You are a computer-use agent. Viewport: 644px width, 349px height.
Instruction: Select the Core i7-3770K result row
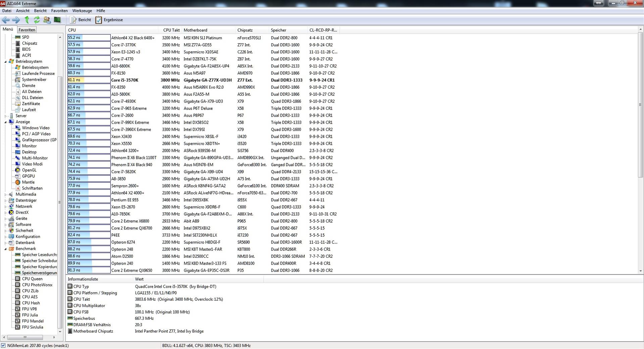(x=203, y=45)
